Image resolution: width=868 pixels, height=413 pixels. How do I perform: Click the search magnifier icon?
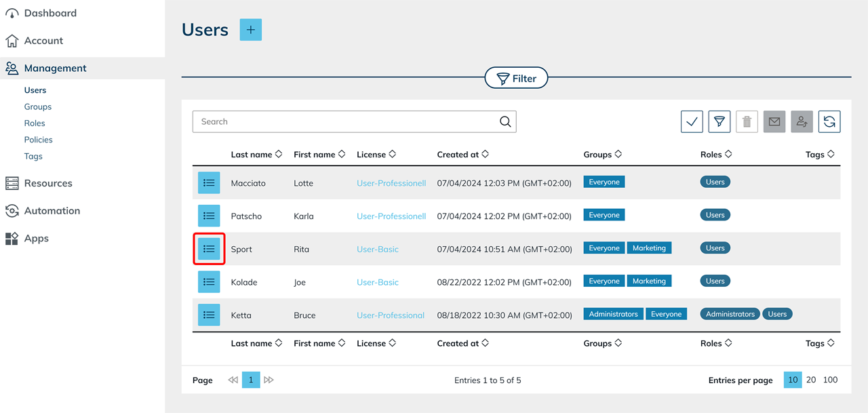(505, 122)
